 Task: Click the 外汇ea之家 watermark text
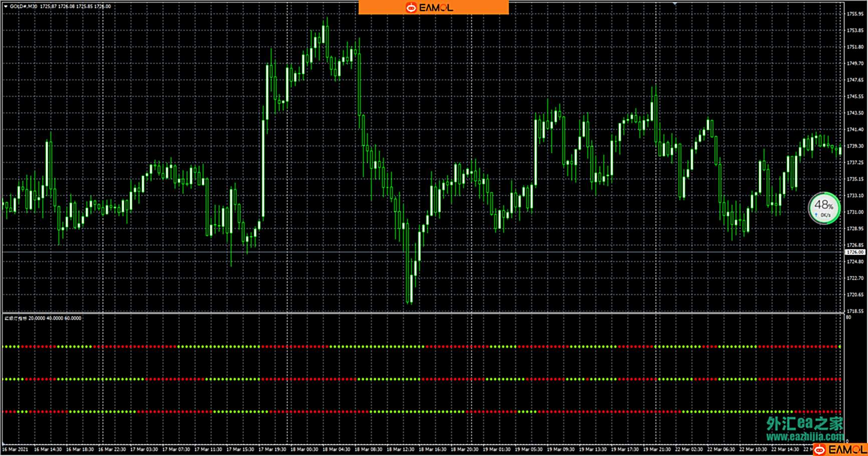[804, 423]
